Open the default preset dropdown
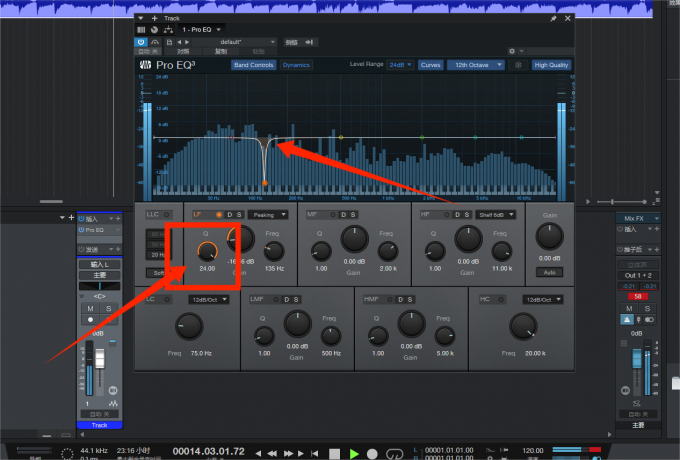Image resolution: width=680 pixels, height=460 pixels. point(234,42)
